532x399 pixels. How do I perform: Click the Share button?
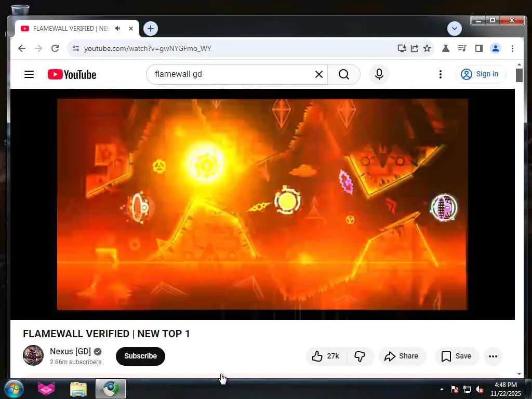402,356
